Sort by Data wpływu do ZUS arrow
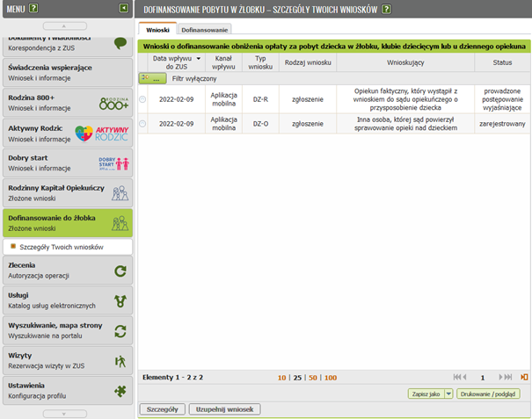This screenshot has width=532, height=419. 199,59
